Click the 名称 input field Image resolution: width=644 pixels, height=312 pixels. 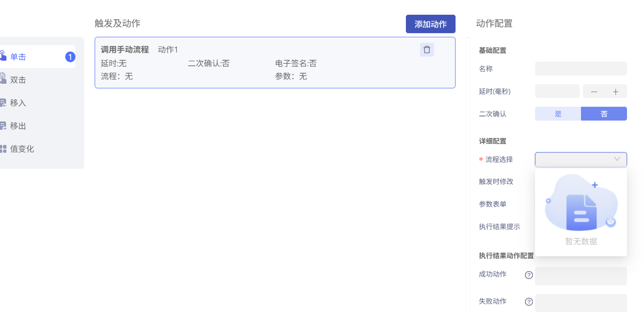581,68
